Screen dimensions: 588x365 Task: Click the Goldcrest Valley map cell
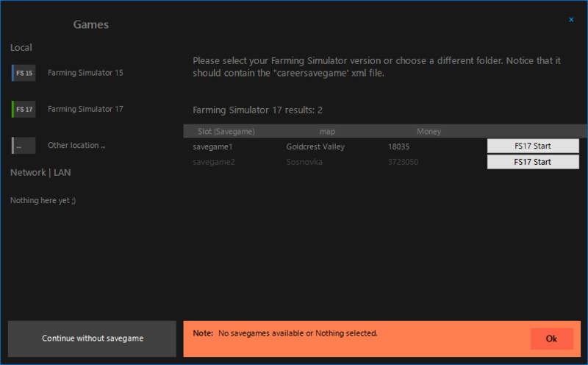coord(315,146)
